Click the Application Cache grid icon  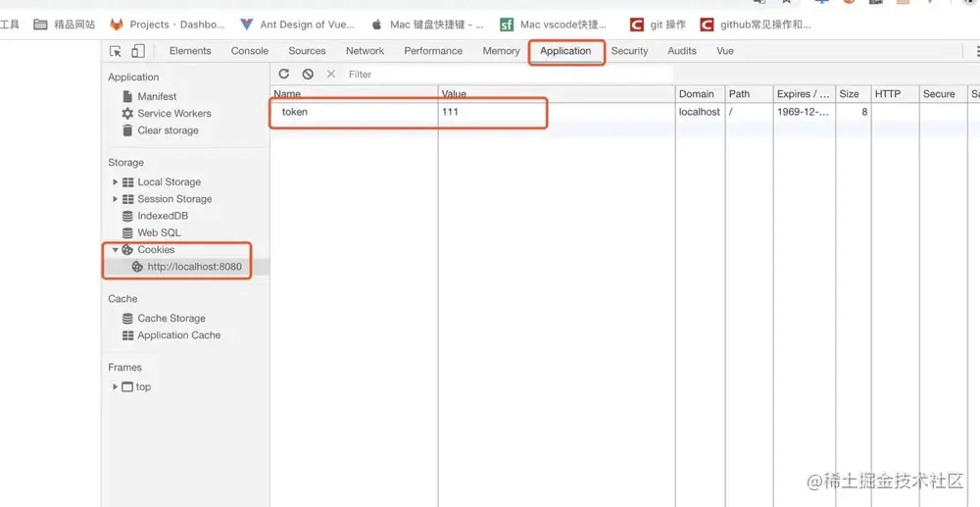point(128,335)
